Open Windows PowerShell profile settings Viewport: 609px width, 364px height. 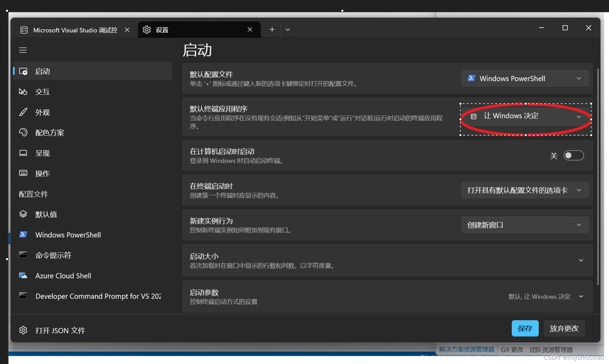pyautogui.click(x=92, y=235)
